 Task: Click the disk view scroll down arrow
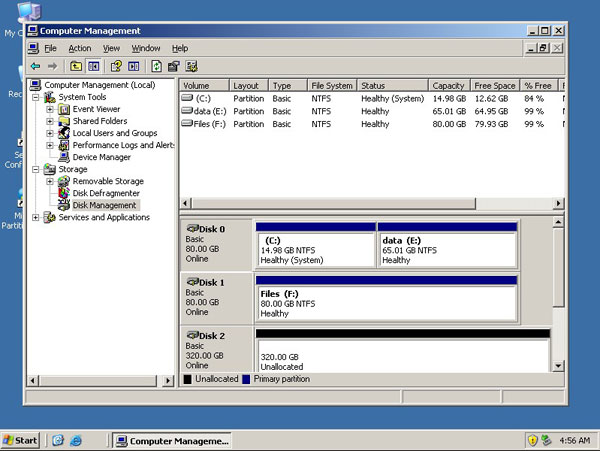(558, 366)
